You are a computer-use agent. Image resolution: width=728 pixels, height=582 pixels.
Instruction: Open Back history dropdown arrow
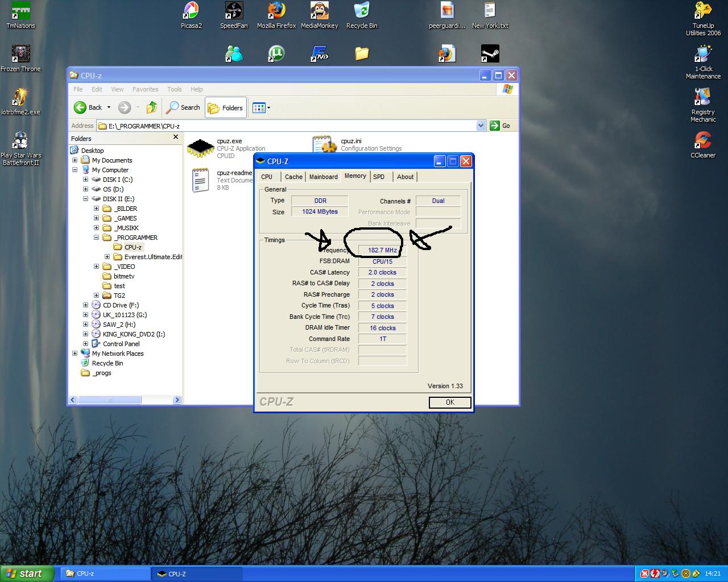(109, 107)
